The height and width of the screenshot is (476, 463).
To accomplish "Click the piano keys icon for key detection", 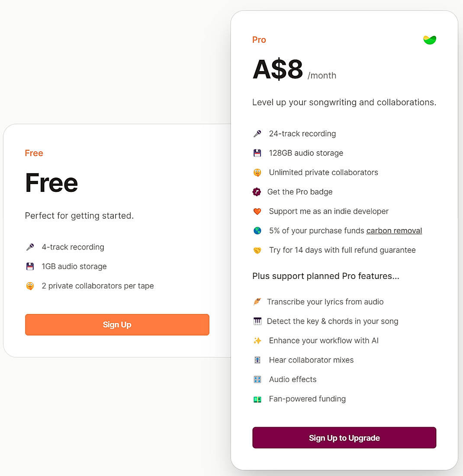I will tap(258, 321).
